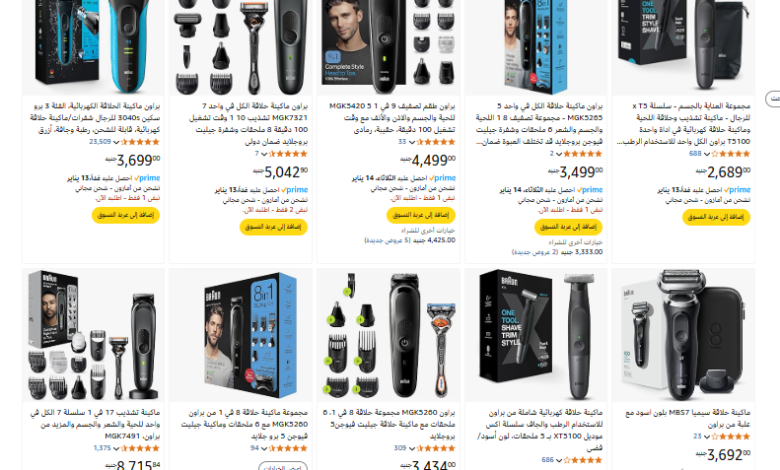
Task: Open star rating beside 309 reviews
Action: pos(436,448)
